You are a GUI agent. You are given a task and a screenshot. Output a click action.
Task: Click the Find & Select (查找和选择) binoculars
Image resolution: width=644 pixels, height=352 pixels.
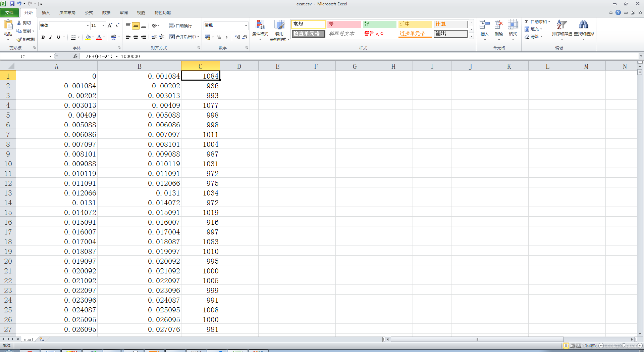click(x=584, y=25)
